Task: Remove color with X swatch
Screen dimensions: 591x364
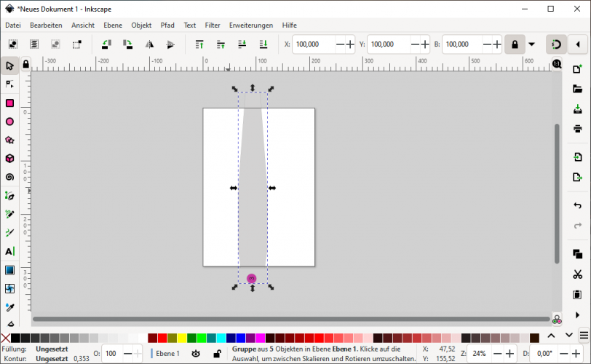Action: 5,338
